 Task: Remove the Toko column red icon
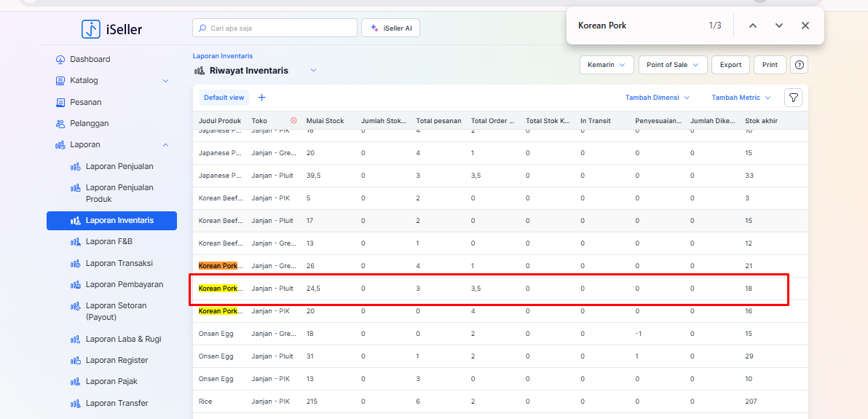pos(293,121)
